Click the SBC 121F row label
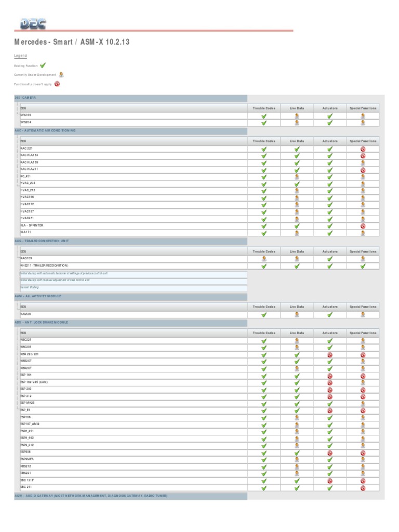 (x=27, y=481)
